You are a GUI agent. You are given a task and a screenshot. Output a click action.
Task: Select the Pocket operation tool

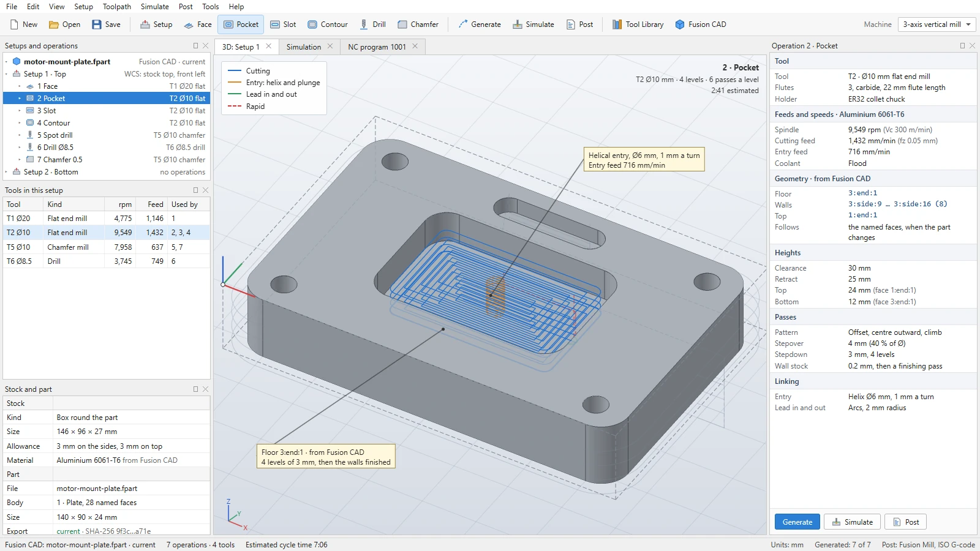coord(241,24)
